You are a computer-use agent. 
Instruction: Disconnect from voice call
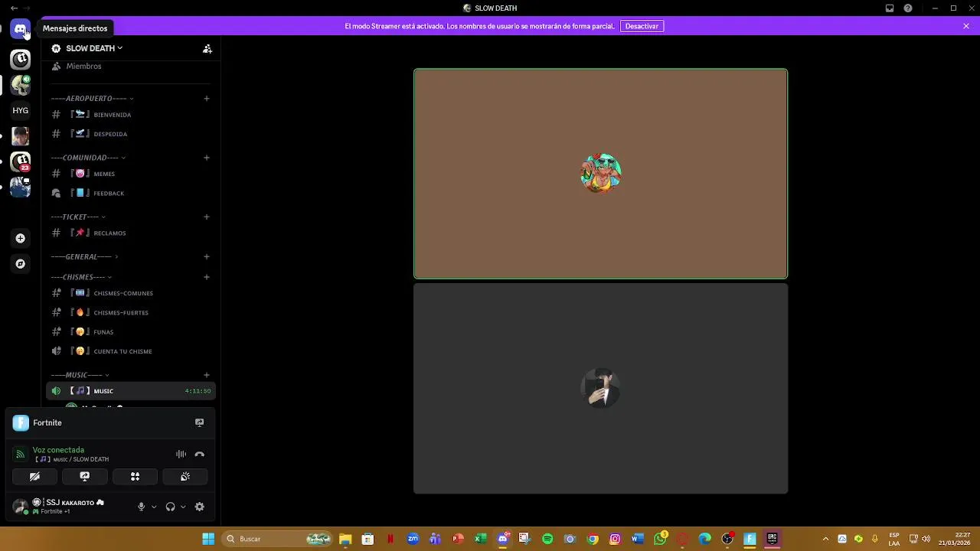pos(200,455)
